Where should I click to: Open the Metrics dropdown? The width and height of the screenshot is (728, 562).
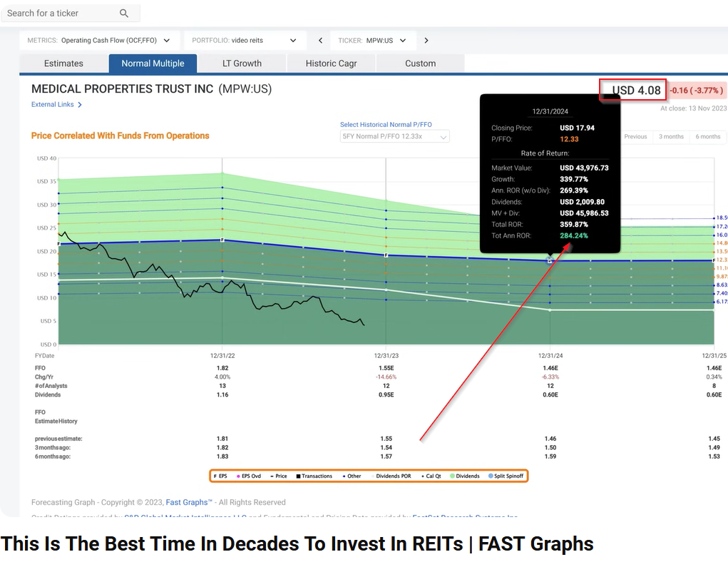coord(98,41)
